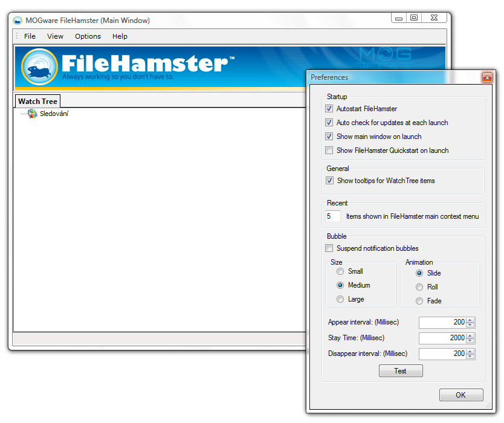The height and width of the screenshot is (423, 504).
Task: Toggle Auto check for updates at each launch
Action: [x=329, y=123]
